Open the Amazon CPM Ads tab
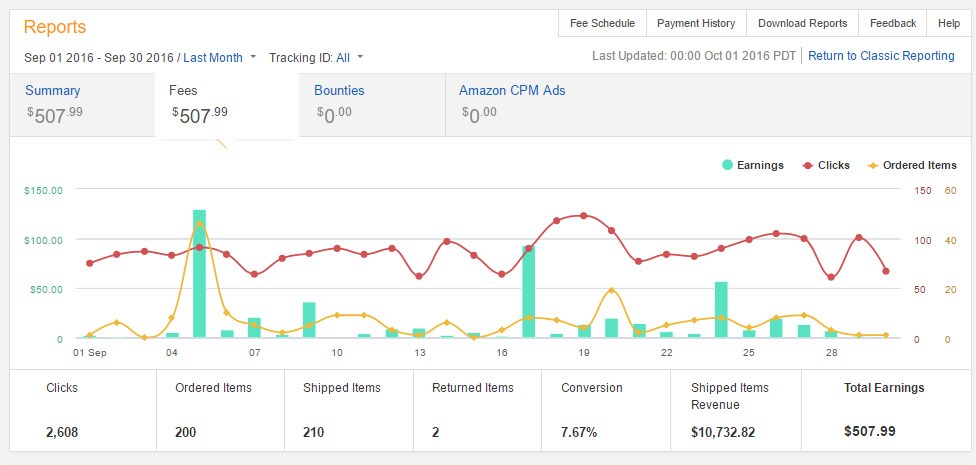This screenshot has height=465, width=976. tap(512, 90)
